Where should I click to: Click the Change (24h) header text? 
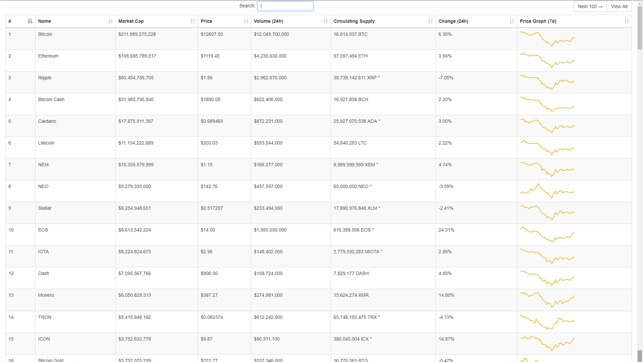(x=453, y=21)
